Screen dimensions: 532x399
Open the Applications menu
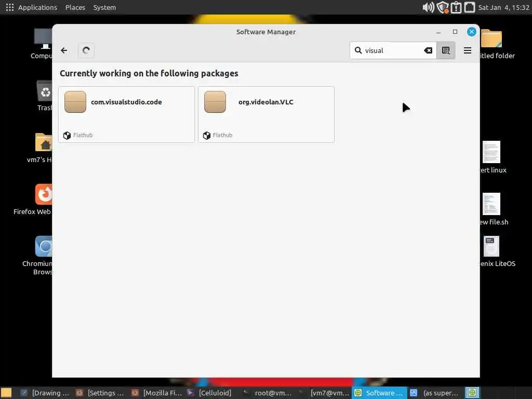[37, 7]
